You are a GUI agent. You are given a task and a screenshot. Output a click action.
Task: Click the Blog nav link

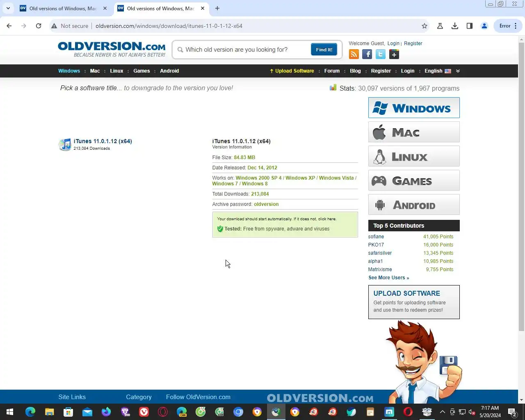click(355, 71)
